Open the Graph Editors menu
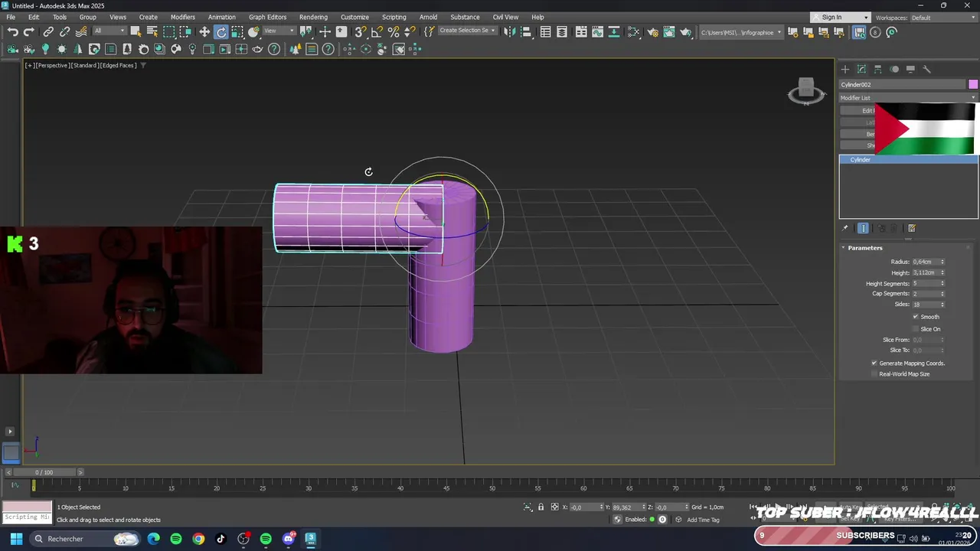 [267, 17]
